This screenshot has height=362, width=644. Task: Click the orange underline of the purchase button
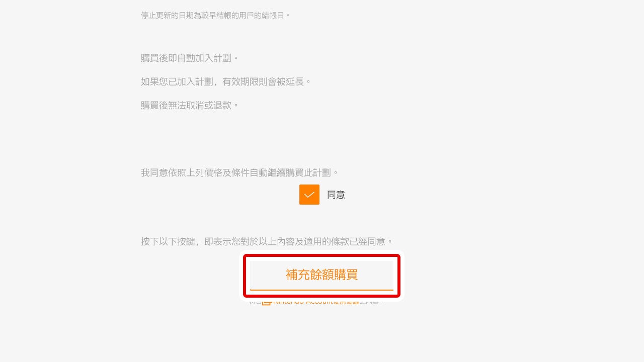click(x=321, y=290)
